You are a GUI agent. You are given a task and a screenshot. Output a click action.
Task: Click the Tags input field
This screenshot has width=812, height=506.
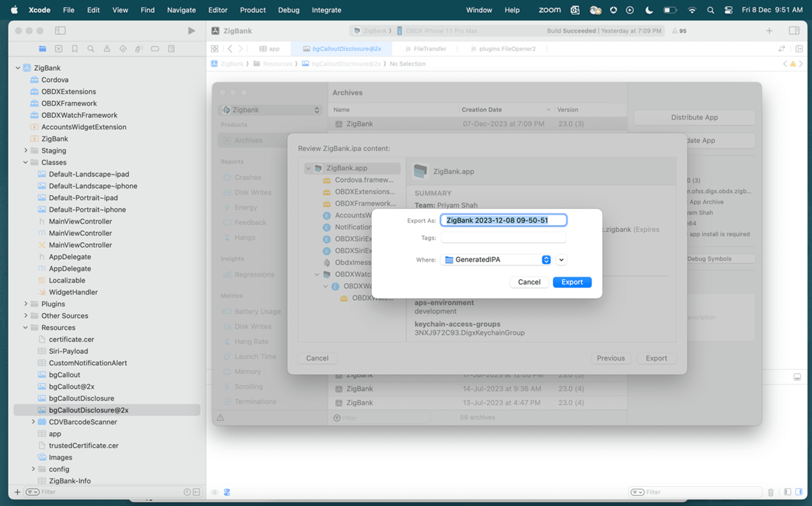(503, 238)
